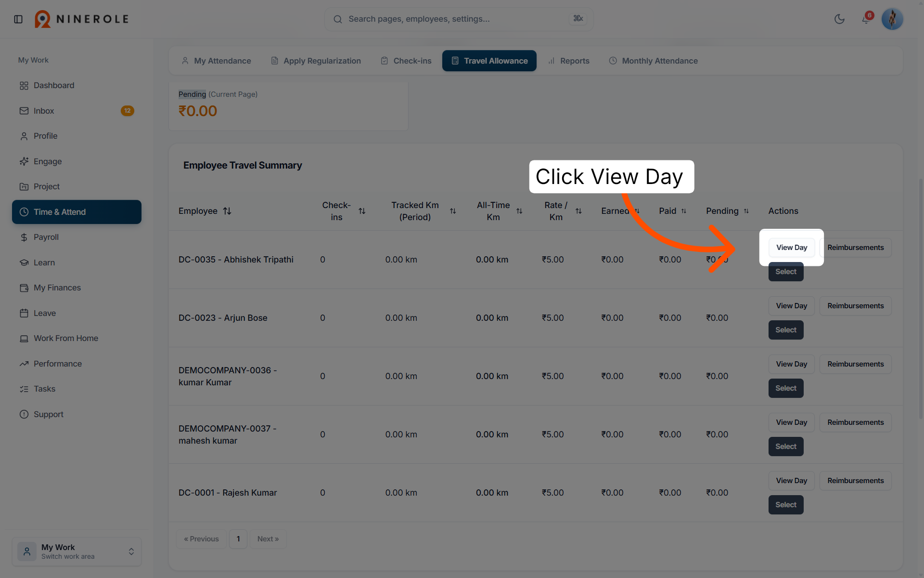The height and width of the screenshot is (578, 924).
Task: Click the Ninerole logo
Action: coord(82,19)
